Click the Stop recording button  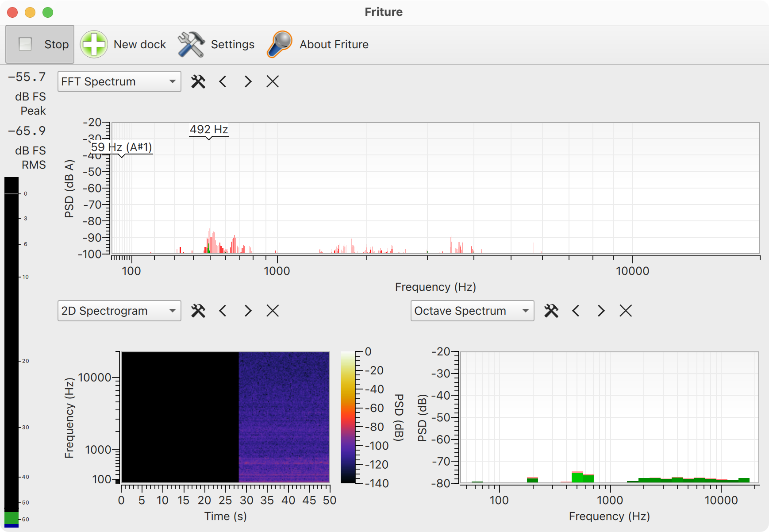click(40, 44)
